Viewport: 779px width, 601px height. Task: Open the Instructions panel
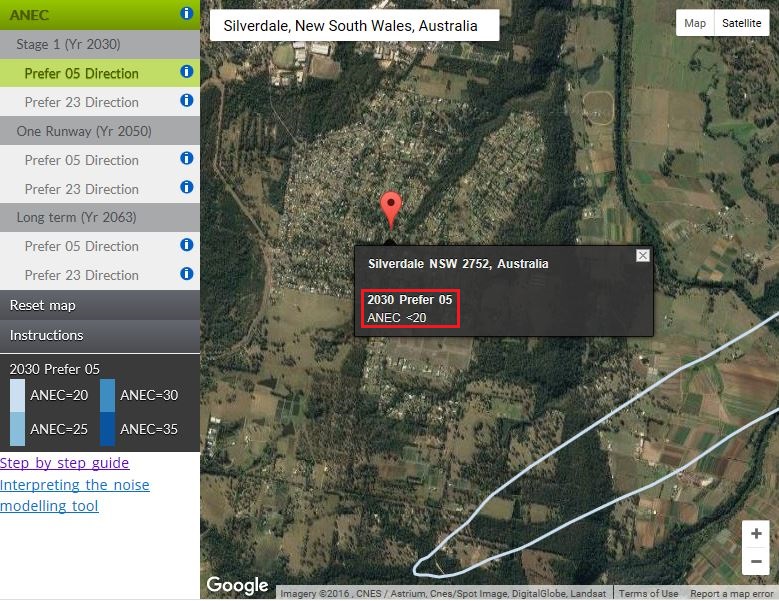(x=100, y=335)
